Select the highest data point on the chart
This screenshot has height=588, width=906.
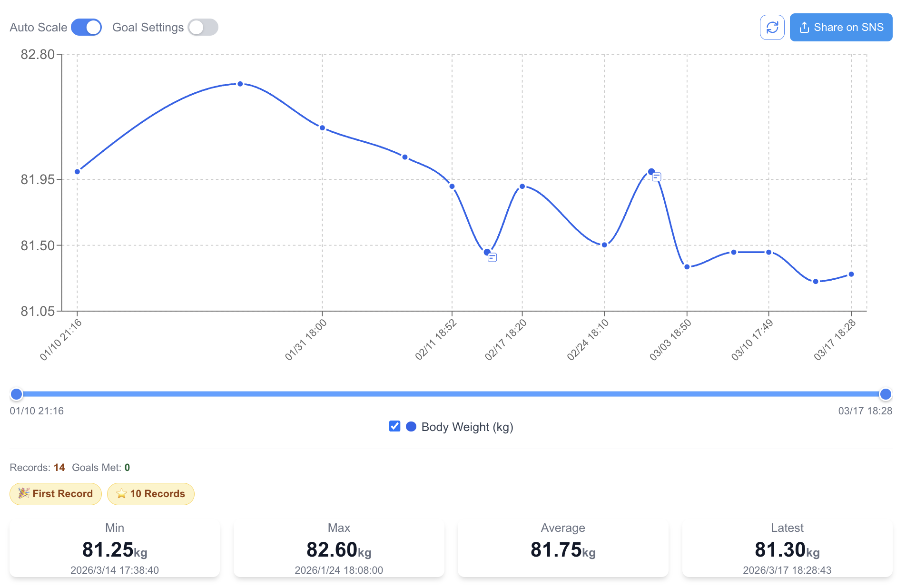coord(240,84)
